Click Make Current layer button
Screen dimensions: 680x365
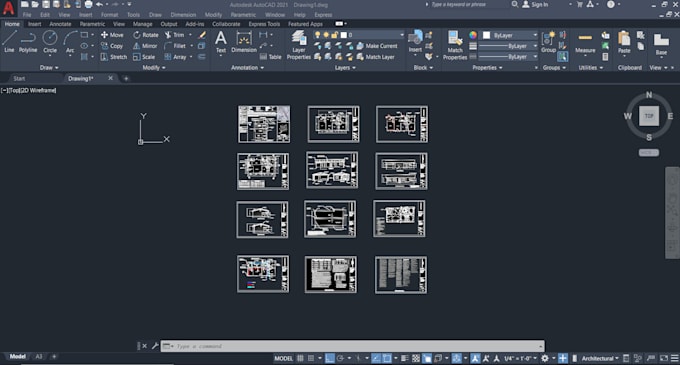pyautogui.click(x=377, y=46)
